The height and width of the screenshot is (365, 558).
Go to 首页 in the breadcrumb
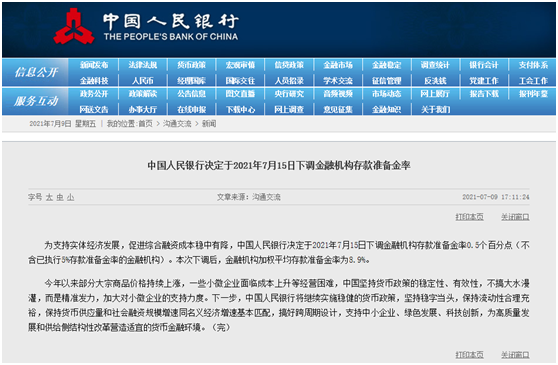click(x=145, y=124)
